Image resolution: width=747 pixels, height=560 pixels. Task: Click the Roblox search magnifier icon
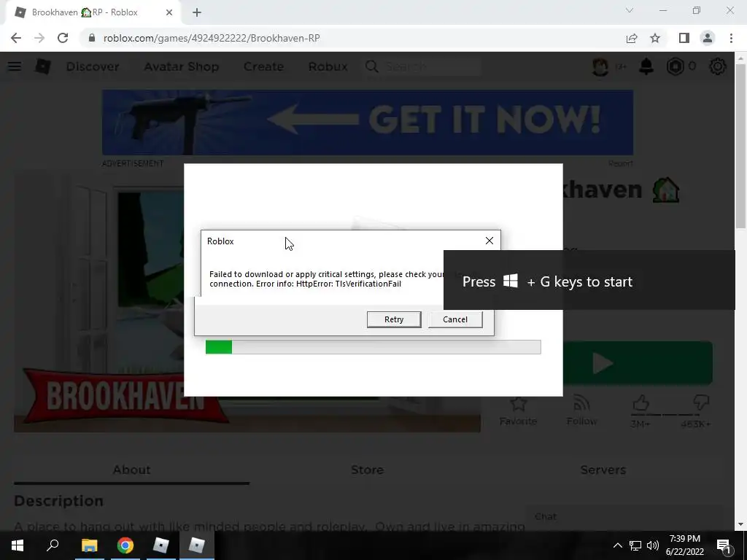(x=371, y=66)
